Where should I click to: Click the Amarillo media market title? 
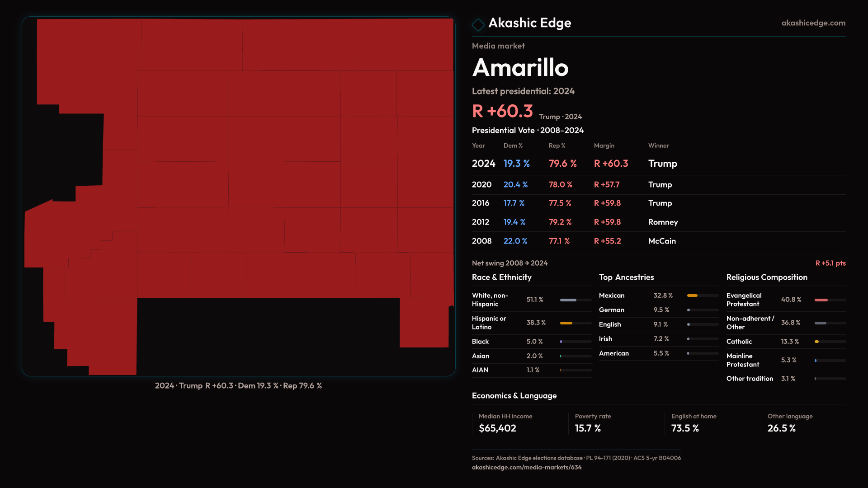pos(520,68)
